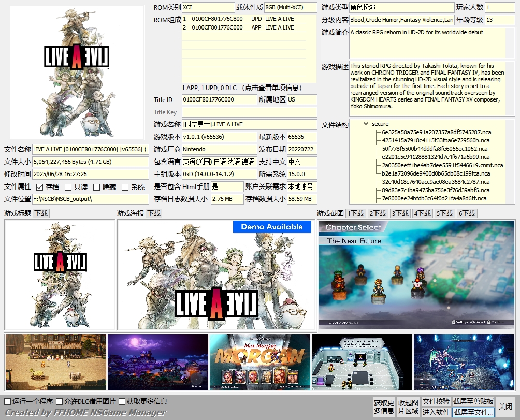Toggle the 存档 archive attribute checkbox

tap(39, 187)
